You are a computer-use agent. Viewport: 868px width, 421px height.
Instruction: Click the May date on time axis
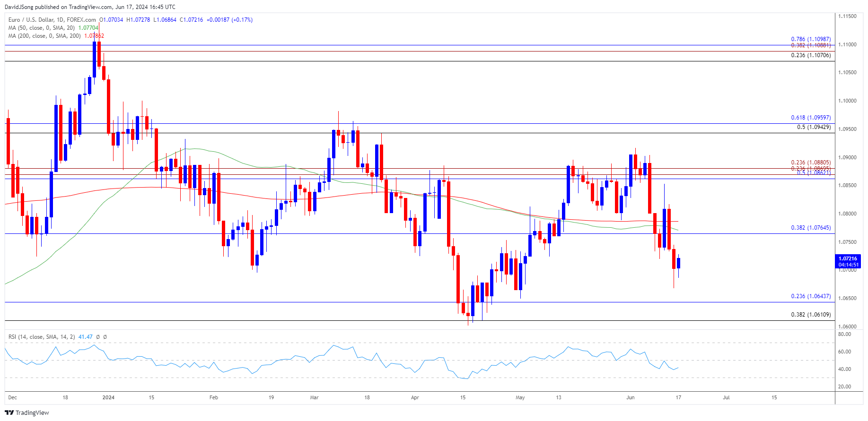pos(520,397)
